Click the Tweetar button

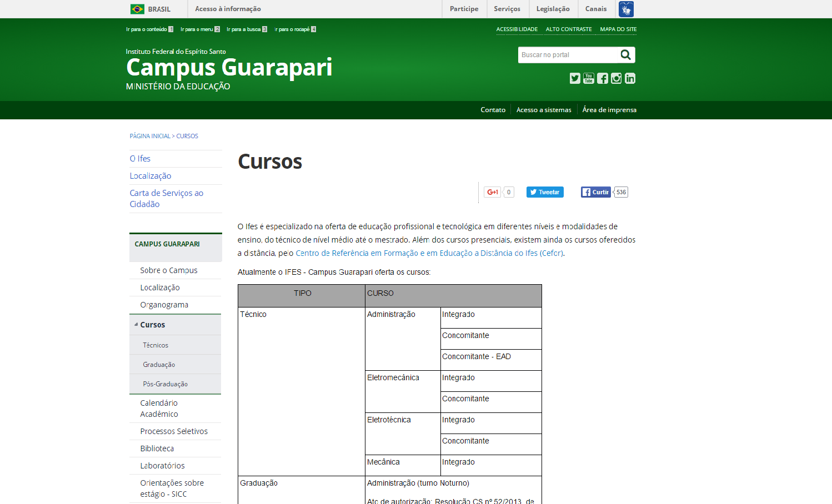(545, 192)
